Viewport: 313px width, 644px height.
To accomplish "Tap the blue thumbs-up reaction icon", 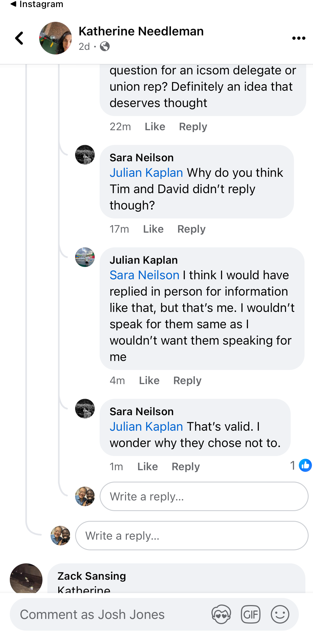I will (305, 465).
